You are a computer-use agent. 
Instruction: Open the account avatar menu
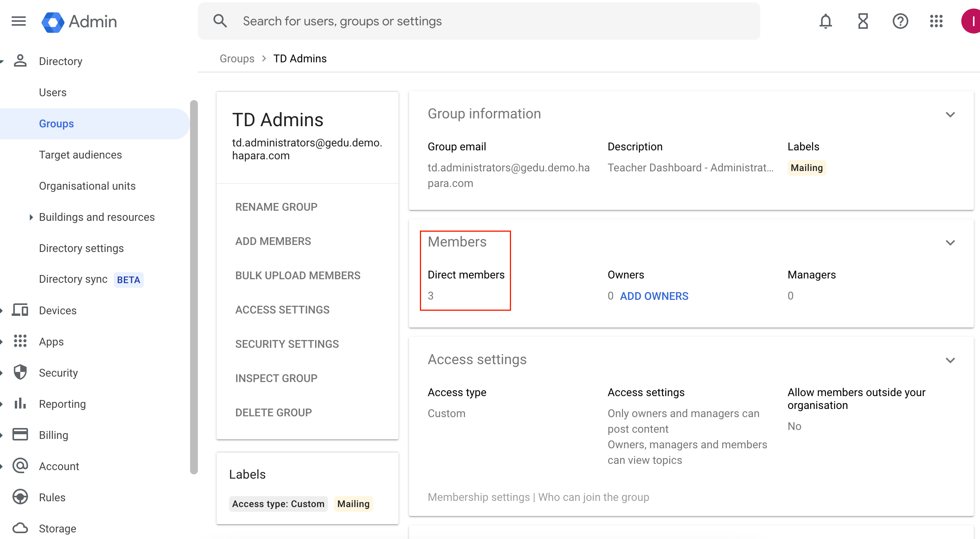971,21
